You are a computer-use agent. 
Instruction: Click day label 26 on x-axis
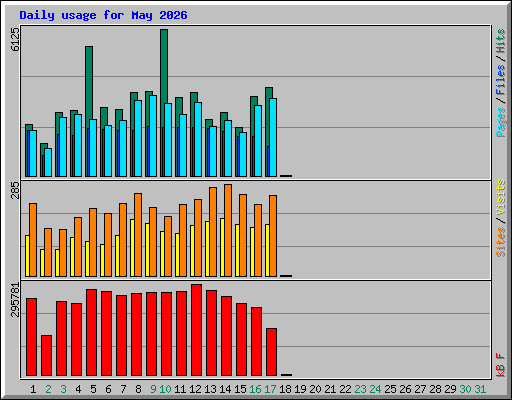pyautogui.click(x=405, y=389)
